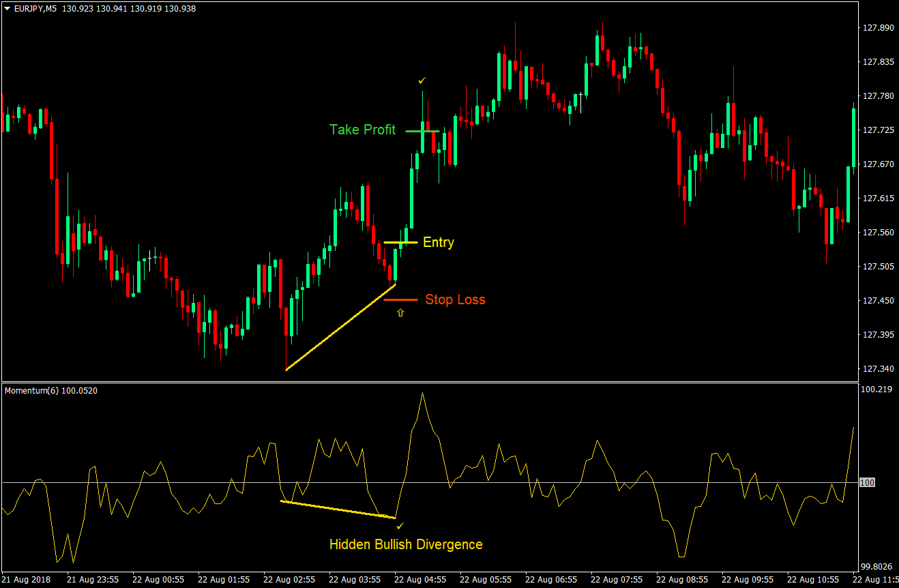This screenshot has width=899, height=588.
Task: Select the orange Stop Loss level line
Action: coord(400,299)
